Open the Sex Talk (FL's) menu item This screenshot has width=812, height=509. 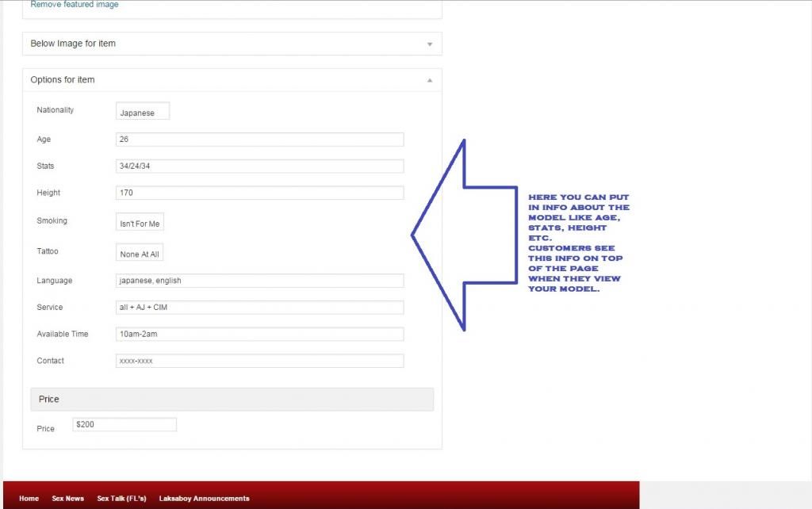pyautogui.click(x=121, y=499)
